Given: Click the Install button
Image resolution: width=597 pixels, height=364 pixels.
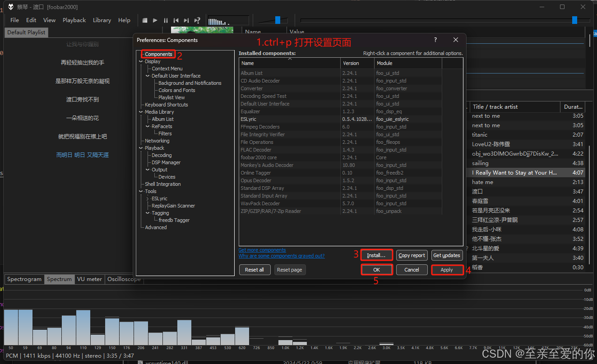Looking at the screenshot, I should 376,255.
